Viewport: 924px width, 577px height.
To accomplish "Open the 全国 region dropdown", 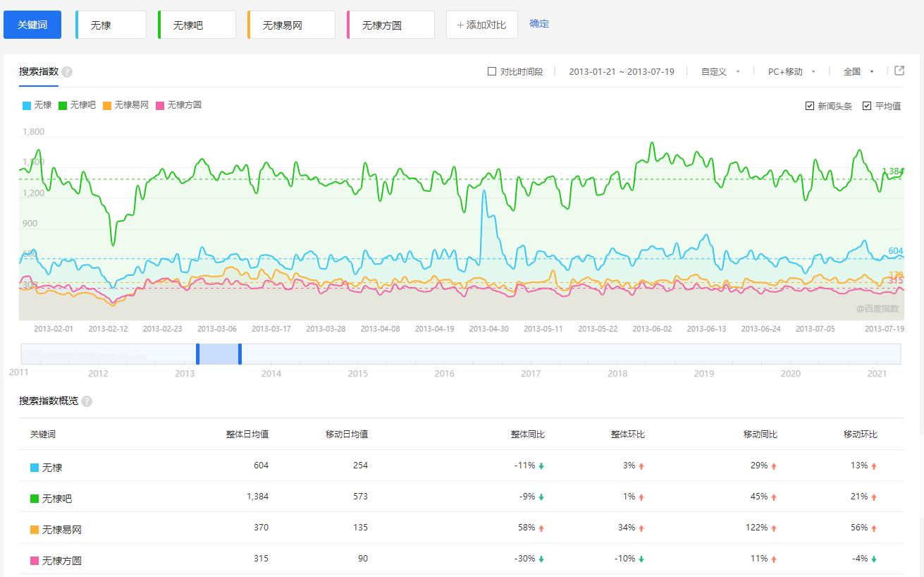I will (858, 71).
